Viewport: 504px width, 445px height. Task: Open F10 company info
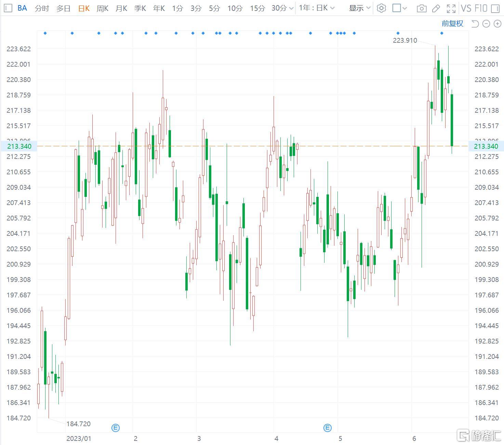[480, 8]
